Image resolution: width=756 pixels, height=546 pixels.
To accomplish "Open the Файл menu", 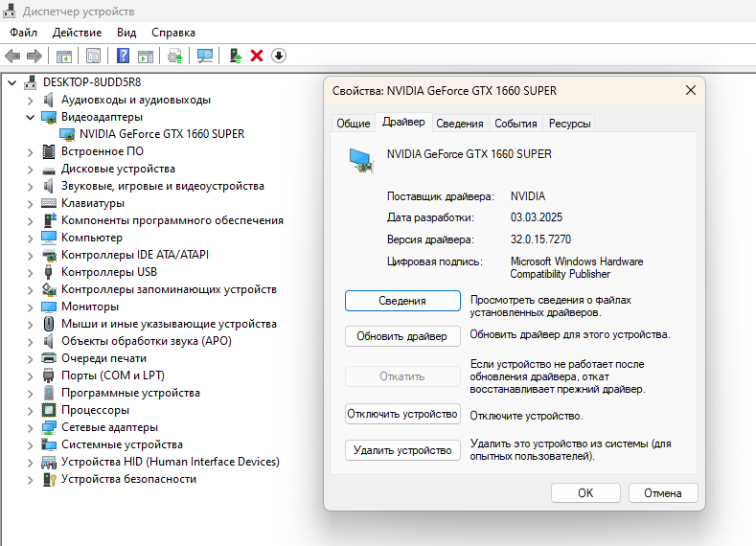I will point(23,33).
